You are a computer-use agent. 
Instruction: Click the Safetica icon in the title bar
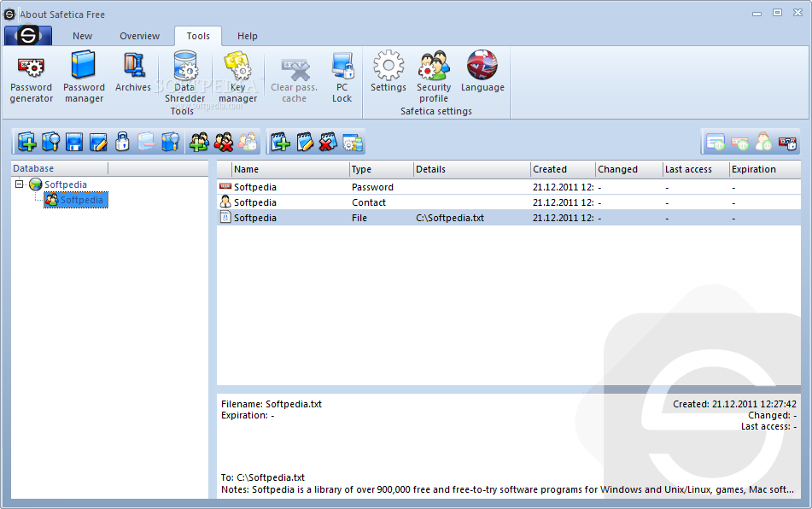(9, 14)
